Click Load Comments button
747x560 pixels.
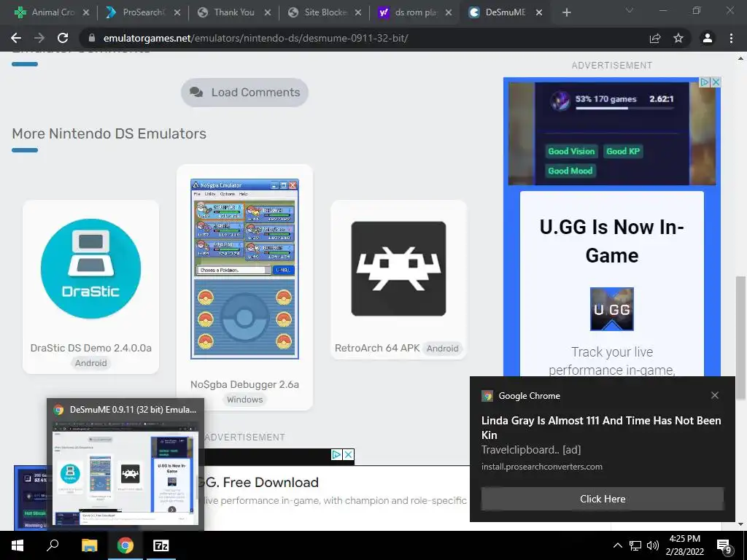click(244, 93)
